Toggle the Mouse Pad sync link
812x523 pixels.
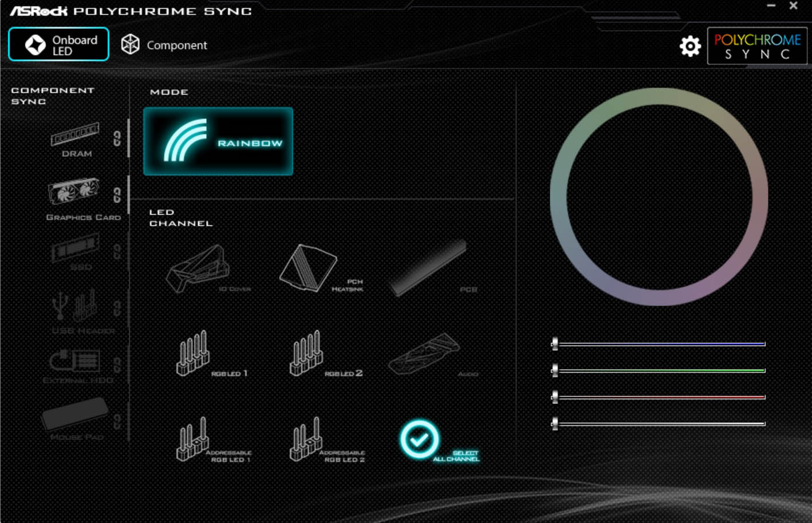tap(117, 422)
